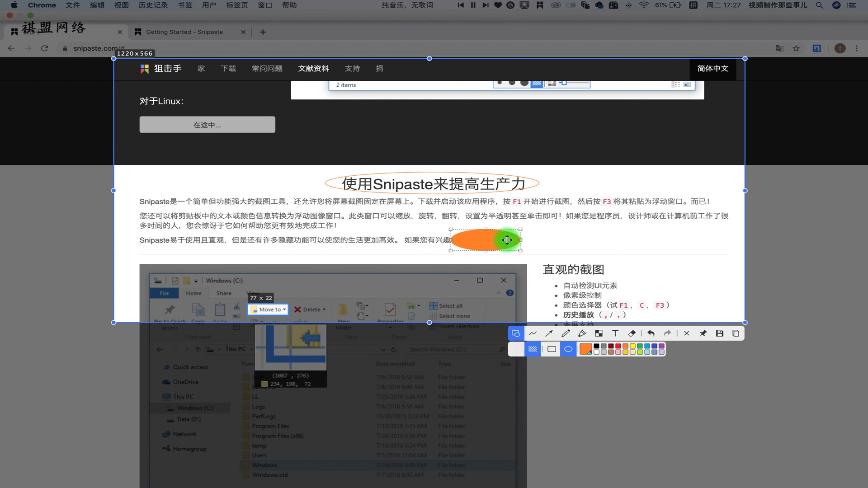This screenshot has height=488, width=868.
Task: Select the marker highlighter tool
Action: [x=582, y=333]
